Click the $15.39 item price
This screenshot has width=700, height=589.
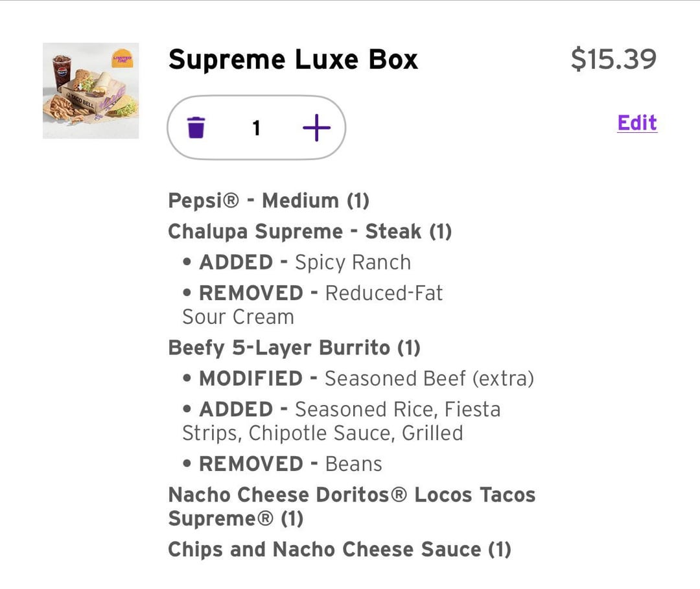[613, 60]
